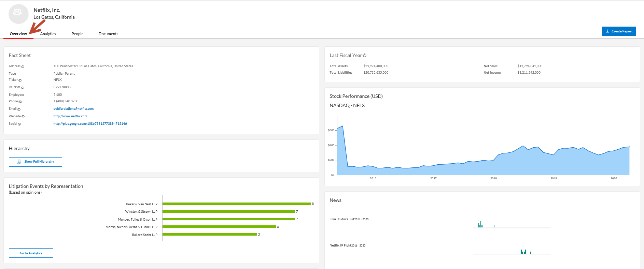Click the copyright icon beside Last Fiscal Year
Image resolution: width=644 pixels, height=269 pixels.
point(364,55)
